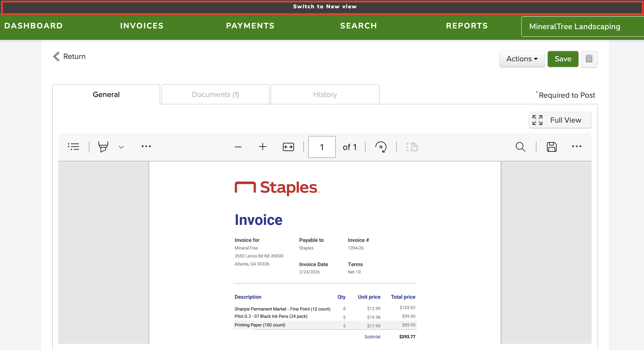Screen dimensions: 644x350
Task: Click the Invoice heading in the document
Action: pos(259,220)
